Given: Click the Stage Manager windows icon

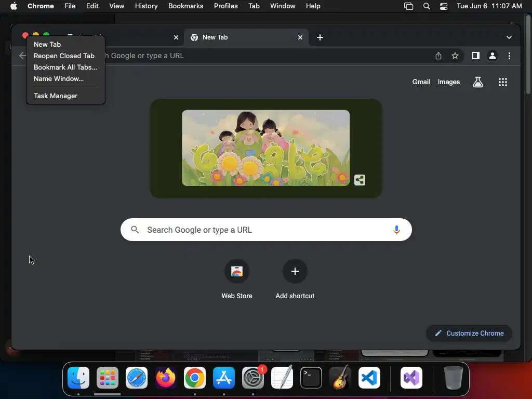Looking at the screenshot, I should (408, 6).
